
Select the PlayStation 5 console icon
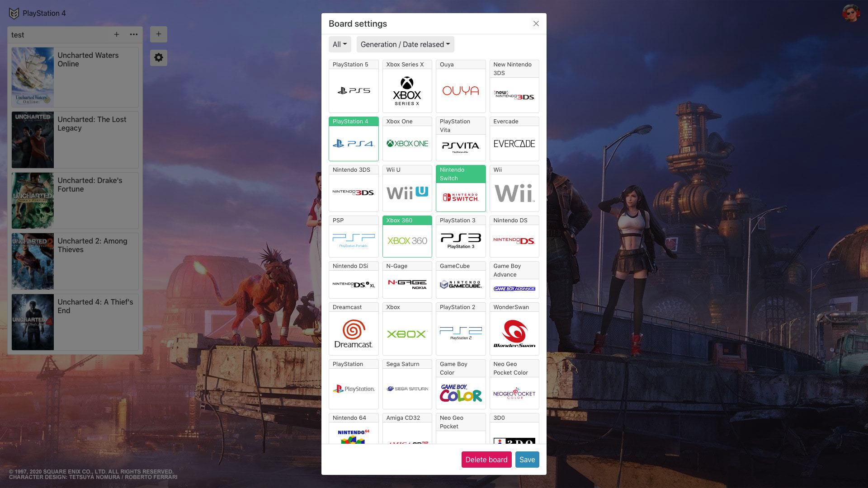353,90
